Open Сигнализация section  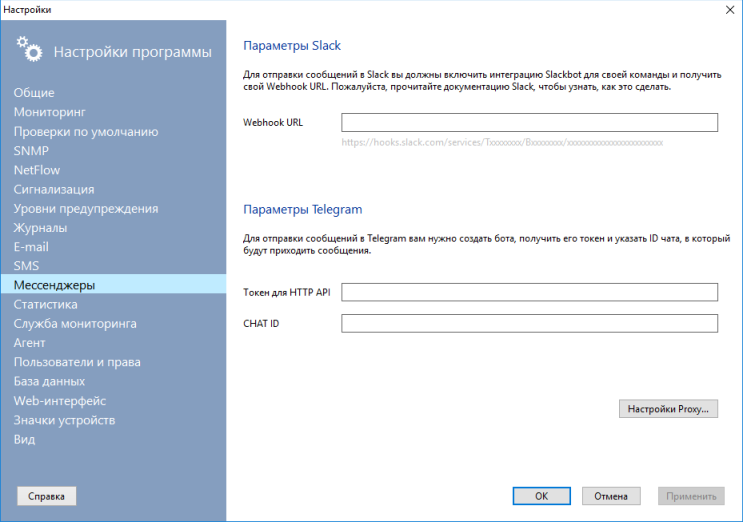[54, 189]
